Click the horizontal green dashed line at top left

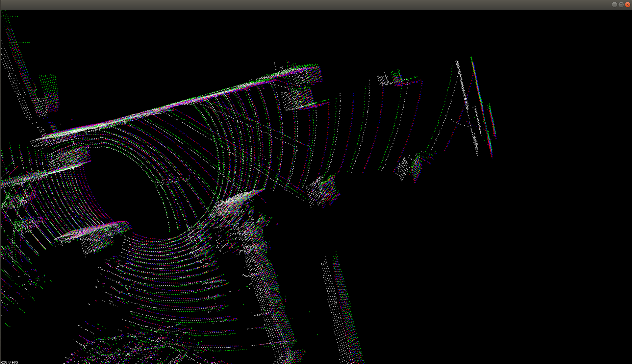(23, 42)
